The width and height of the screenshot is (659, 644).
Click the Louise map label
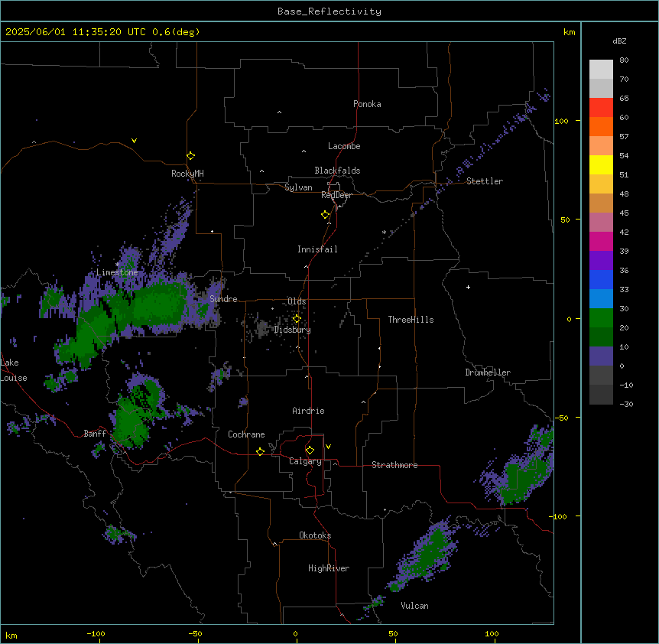[x=14, y=378]
